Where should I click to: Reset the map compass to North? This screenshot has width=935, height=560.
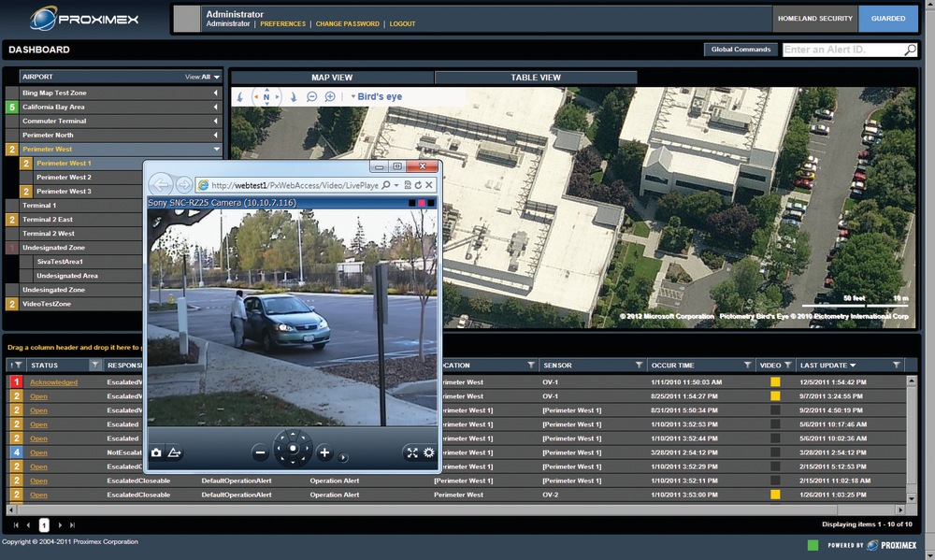tap(266, 95)
